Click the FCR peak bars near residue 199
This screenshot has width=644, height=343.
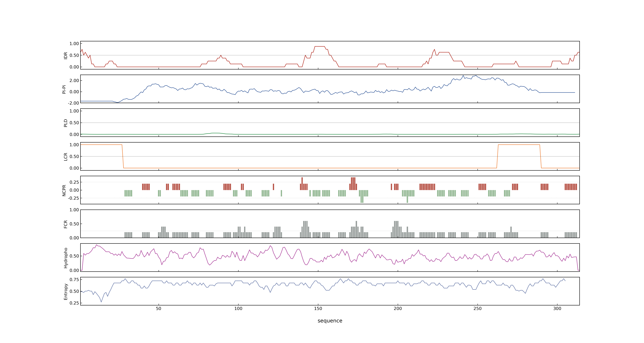(x=396, y=229)
